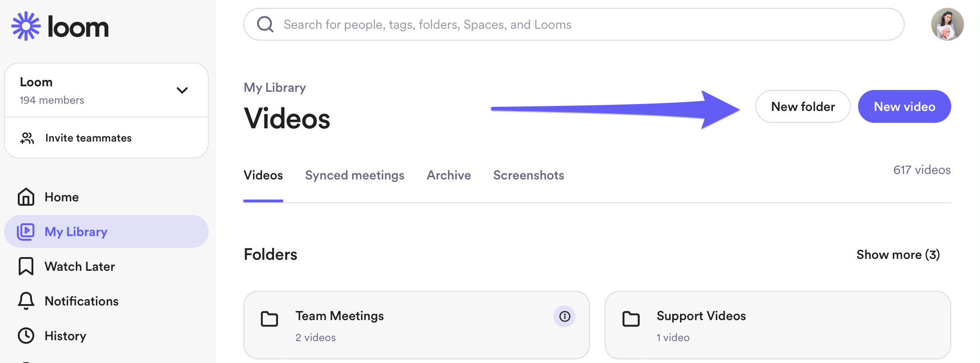Show more folders

pyautogui.click(x=898, y=255)
